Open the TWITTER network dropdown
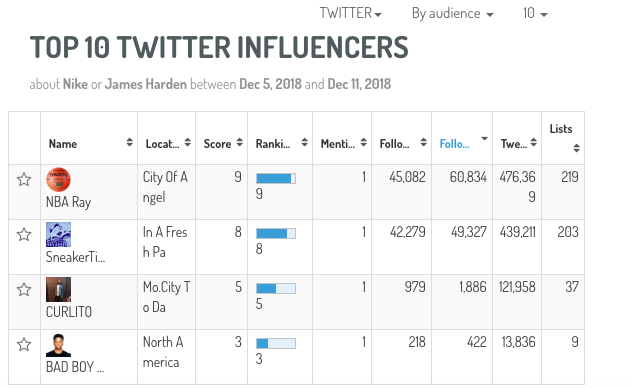 (351, 13)
